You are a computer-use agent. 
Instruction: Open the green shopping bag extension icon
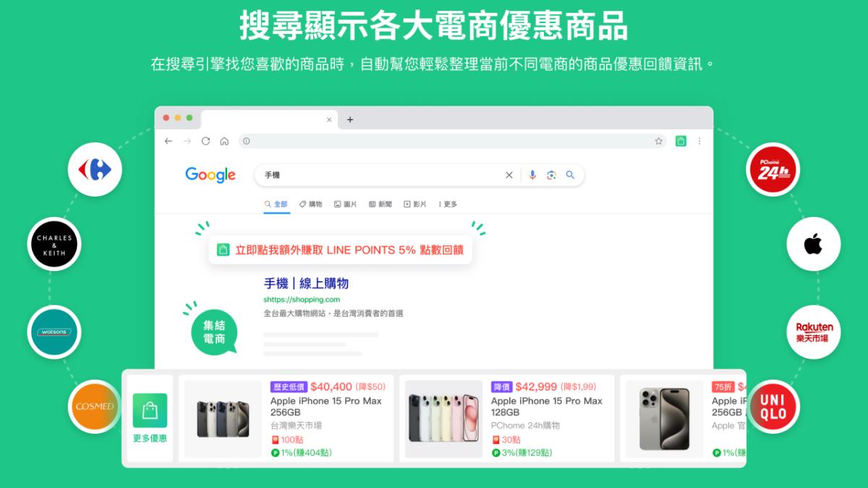(681, 141)
